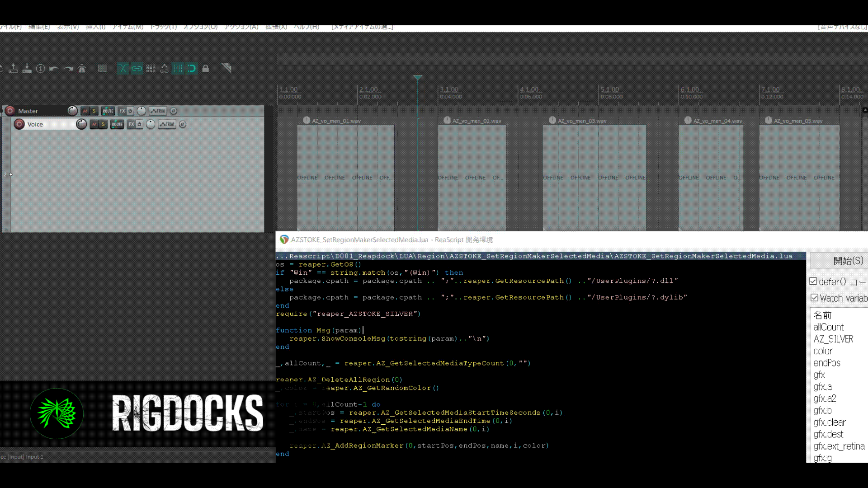This screenshot has height=488, width=868.
Task: Click the ripple editing grid icon
Action: 151,68
